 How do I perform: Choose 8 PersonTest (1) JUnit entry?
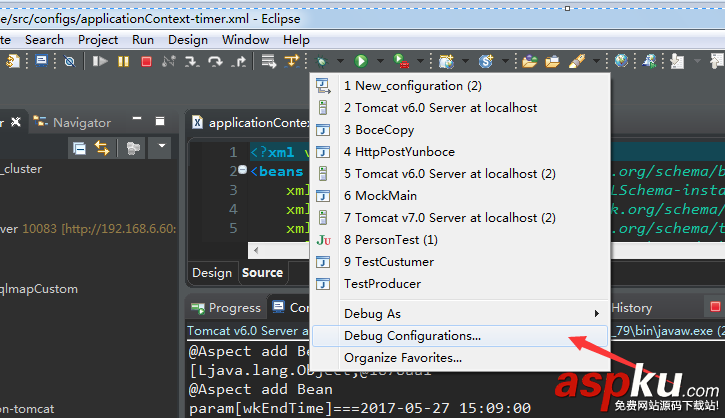(460, 240)
